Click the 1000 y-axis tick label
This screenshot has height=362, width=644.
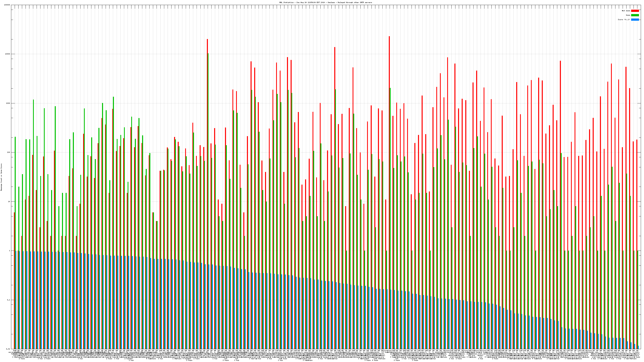[x=8, y=103]
